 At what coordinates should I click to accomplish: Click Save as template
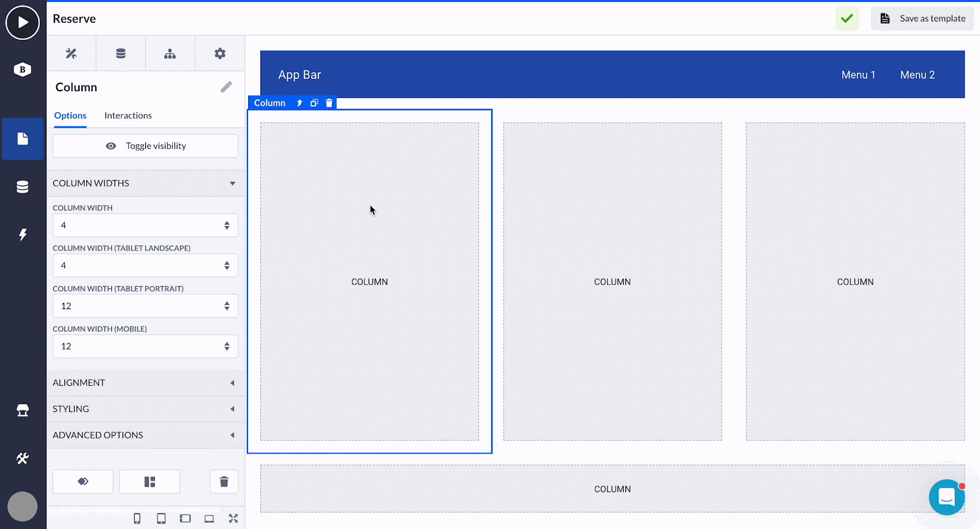point(922,18)
